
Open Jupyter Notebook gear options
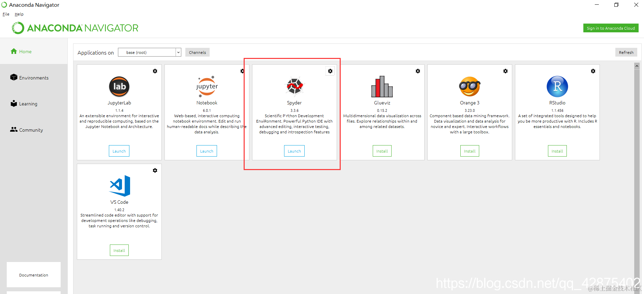pos(242,71)
